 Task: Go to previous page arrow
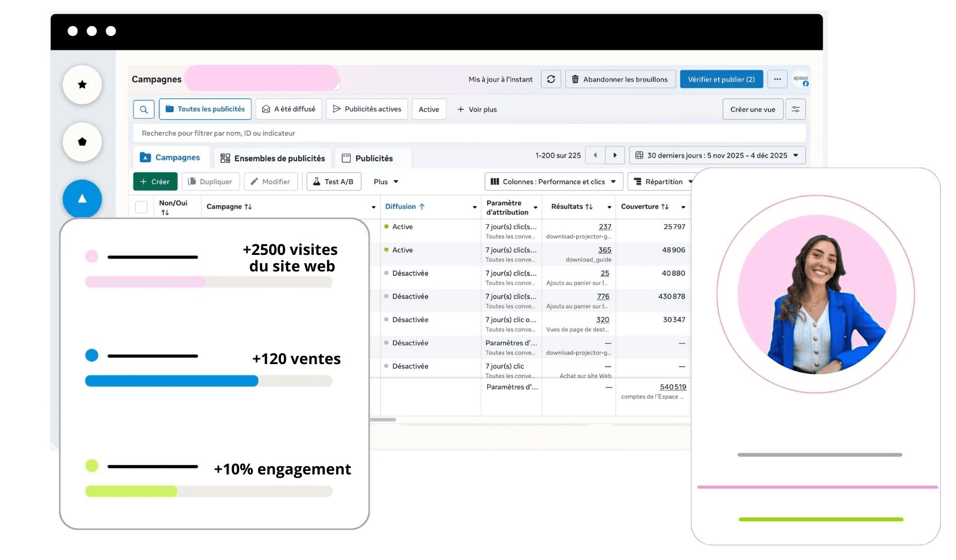[x=595, y=155]
